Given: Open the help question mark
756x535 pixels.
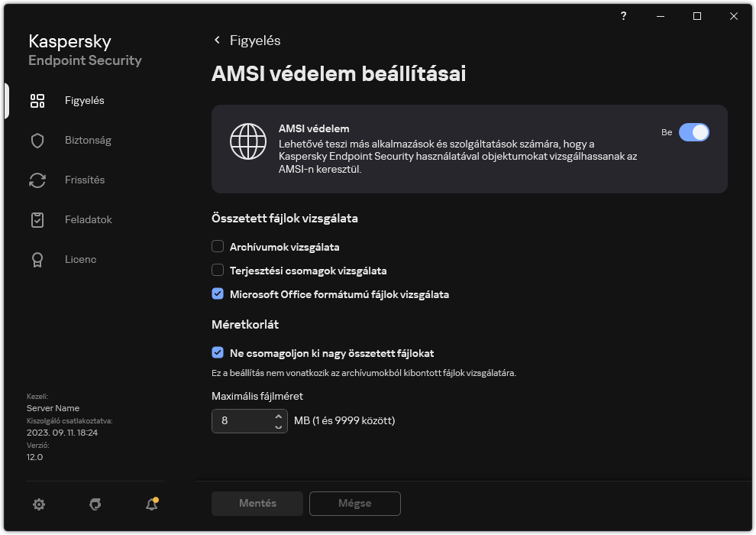Looking at the screenshot, I should tap(623, 16).
